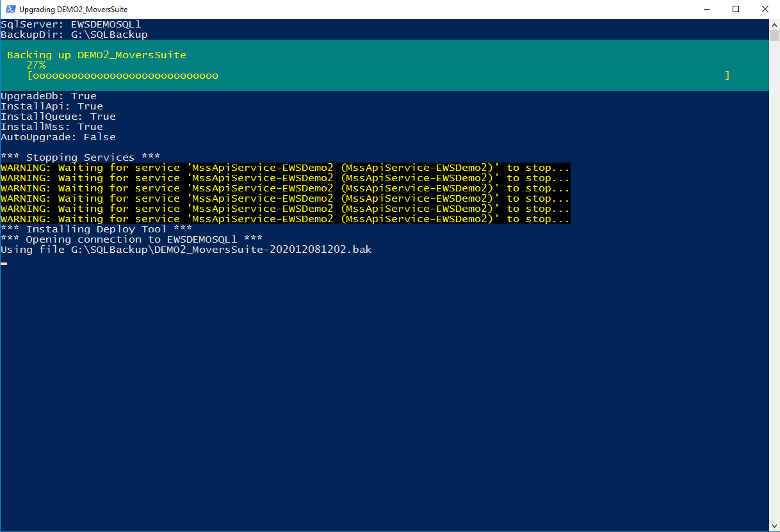This screenshot has width=780, height=532.
Task: Click the window title 'Upgrading DEMO2_MoversSuite'
Action: point(73,10)
